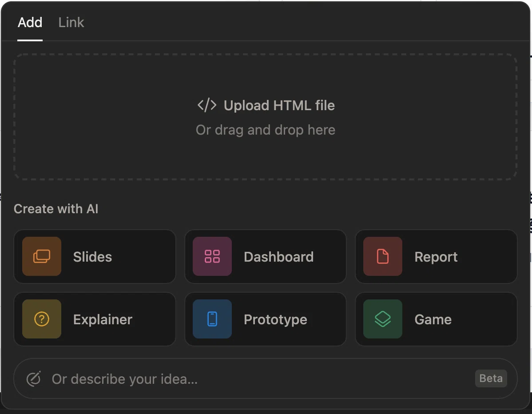Image resolution: width=532 pixels, height=414 pixels.
Task: Click the red Report document icon
Action: click(x=383, y=256)
